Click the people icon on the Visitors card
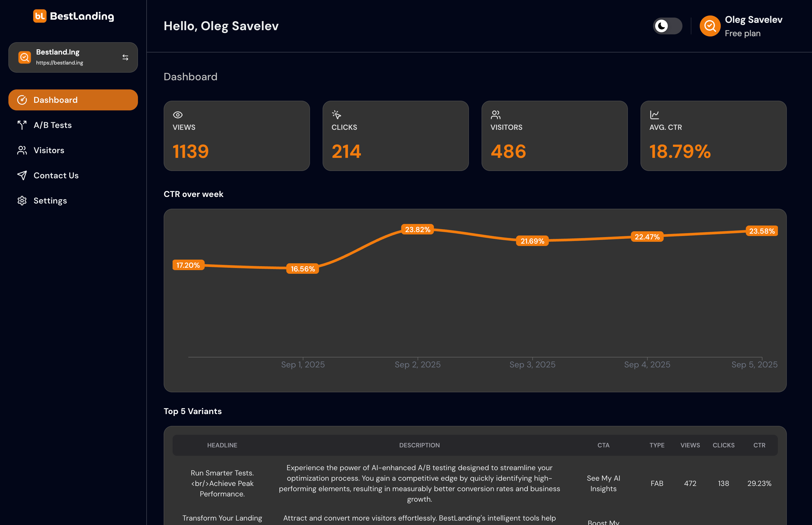812x525 pixels. 495,115
